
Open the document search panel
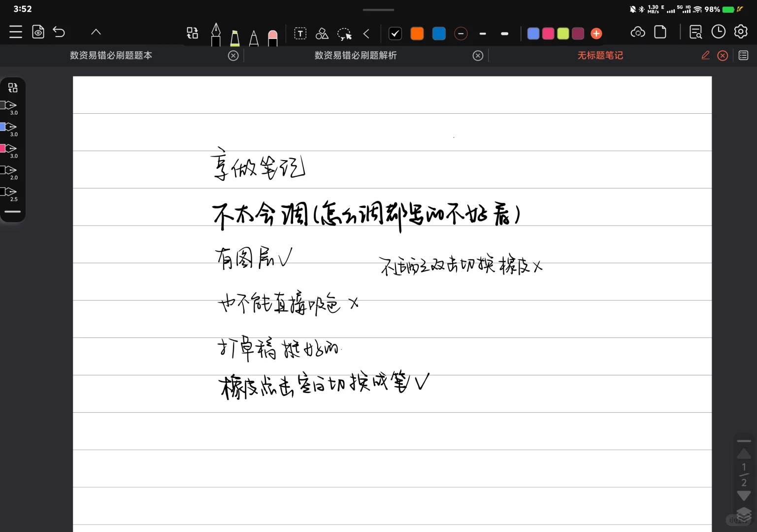point(695,32)
